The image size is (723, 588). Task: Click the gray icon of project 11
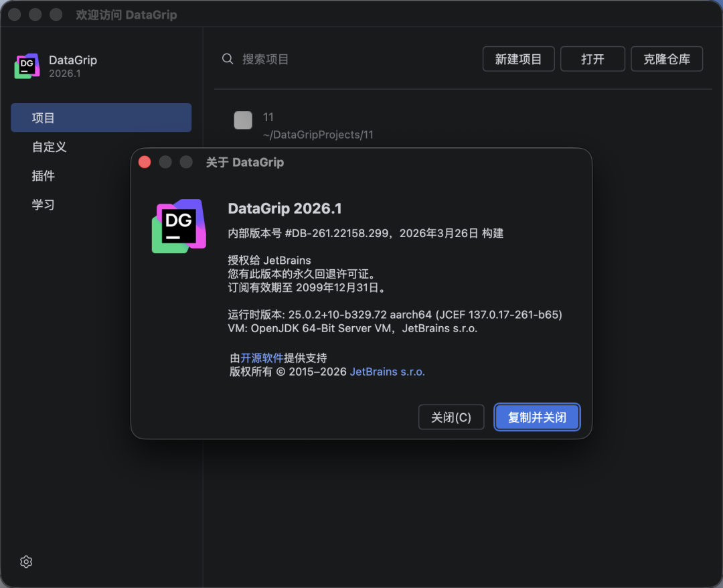point(243,121)
